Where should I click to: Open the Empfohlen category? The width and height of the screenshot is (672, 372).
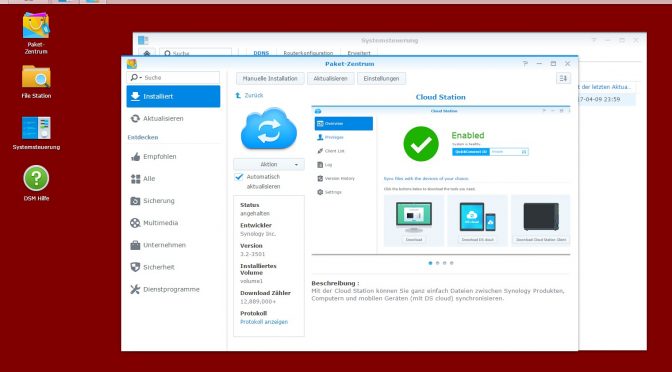(x=173, y=156)
